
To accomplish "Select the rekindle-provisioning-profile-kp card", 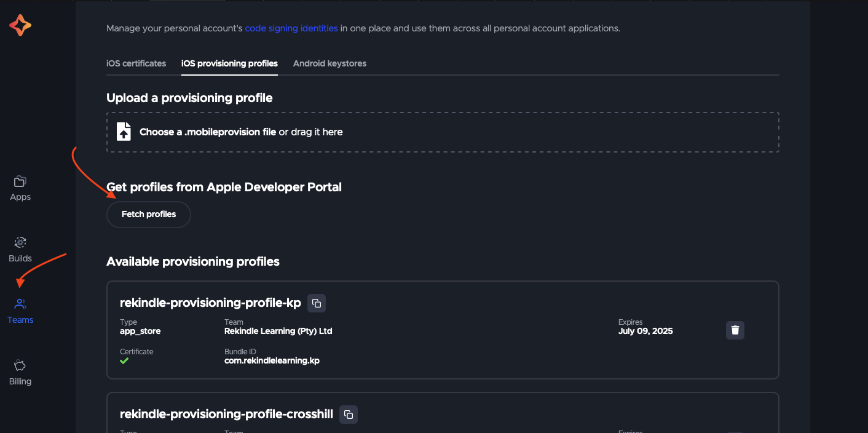I will point(443,330).
